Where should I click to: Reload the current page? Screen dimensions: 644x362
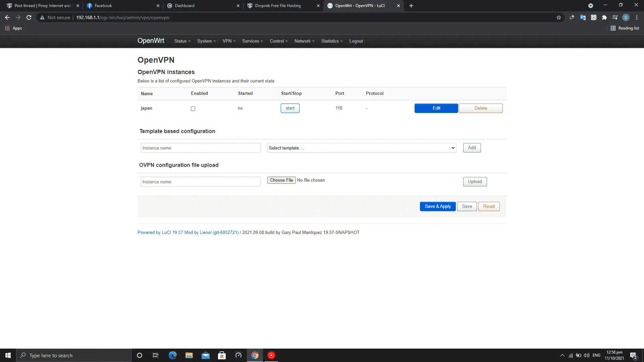[29, 17]
